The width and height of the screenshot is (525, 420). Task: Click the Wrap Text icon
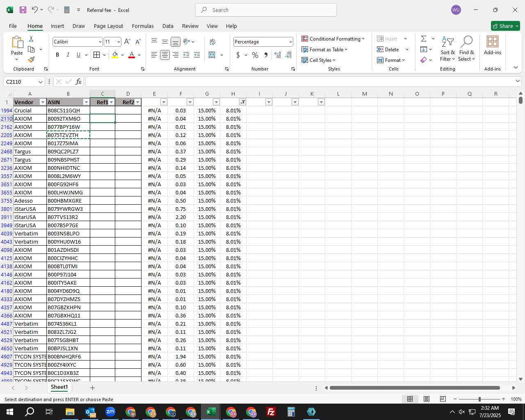coord(212,42)
